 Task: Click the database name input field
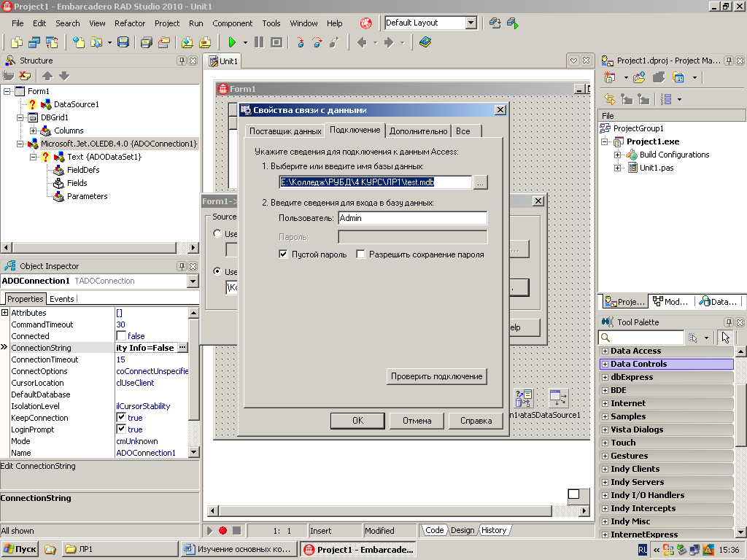[376, 182]
